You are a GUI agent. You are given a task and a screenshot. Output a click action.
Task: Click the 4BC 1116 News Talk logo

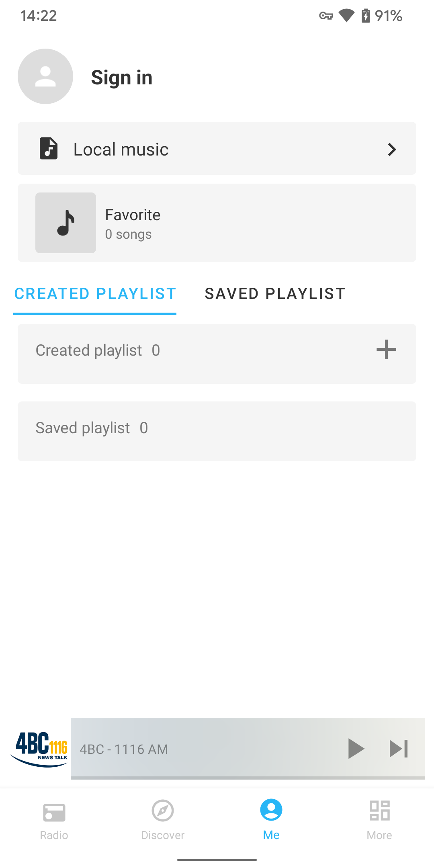click(x=39, y=749)
